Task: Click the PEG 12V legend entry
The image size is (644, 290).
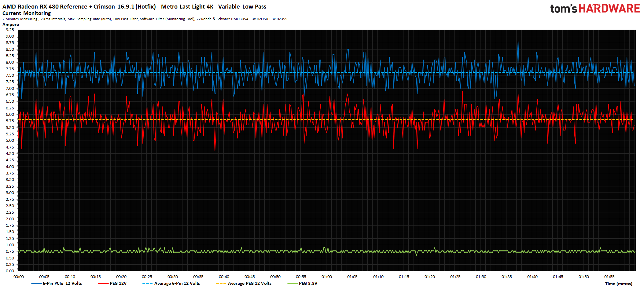Action: pyautogui.click(x=112, y=283)
